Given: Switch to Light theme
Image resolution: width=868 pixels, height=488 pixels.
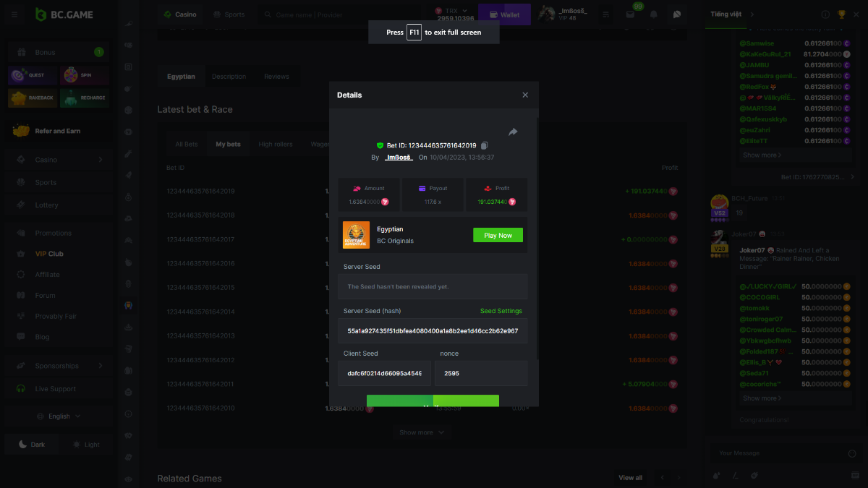Looking at the screenshot, I should pyautogui.click(x=86, y=445).
